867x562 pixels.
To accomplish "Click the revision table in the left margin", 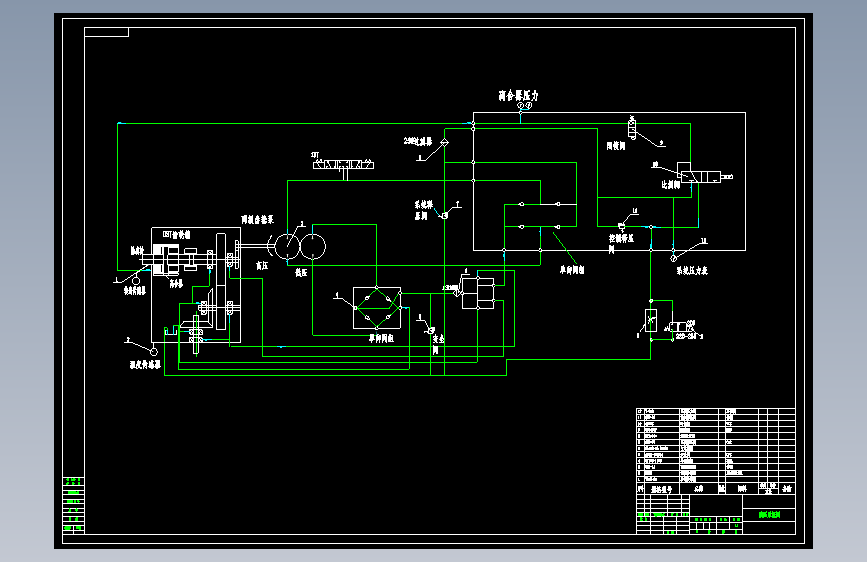I will coord(74,504).
